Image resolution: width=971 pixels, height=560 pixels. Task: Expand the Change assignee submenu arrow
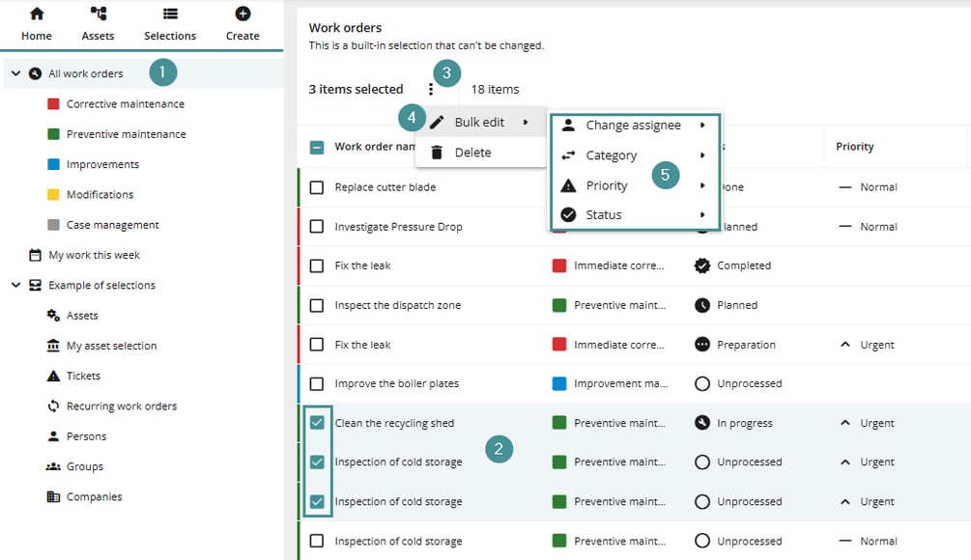pyautogui.click(x=702, y=125)
